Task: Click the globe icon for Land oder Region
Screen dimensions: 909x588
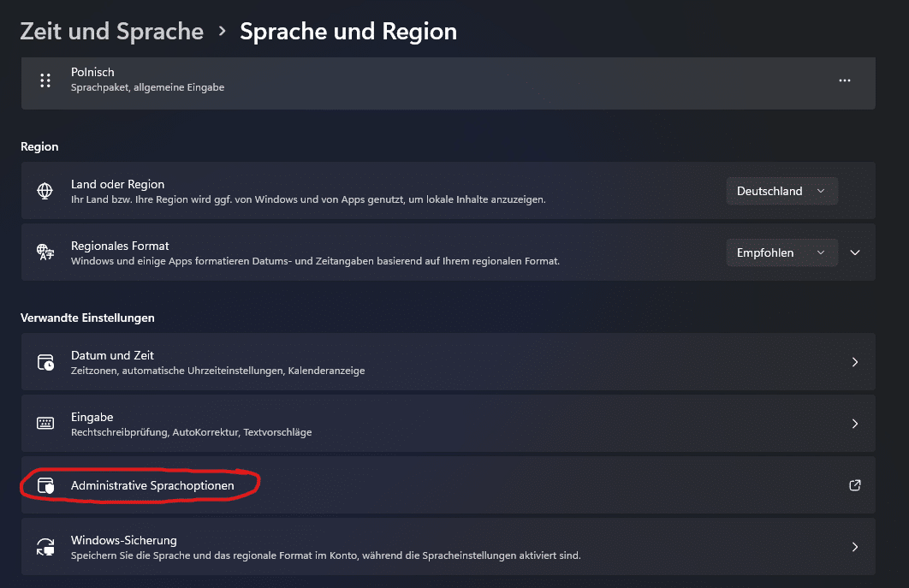Action: click(x=45, y=191)
